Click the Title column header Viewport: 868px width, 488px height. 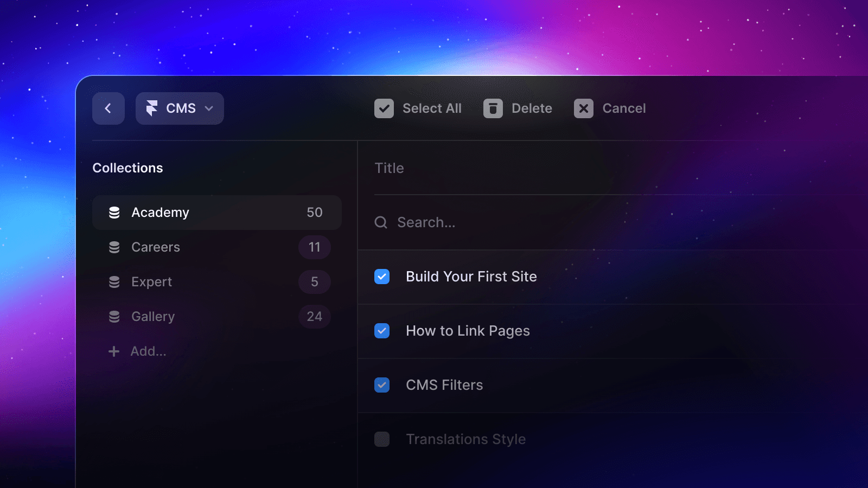click(390, 168)
